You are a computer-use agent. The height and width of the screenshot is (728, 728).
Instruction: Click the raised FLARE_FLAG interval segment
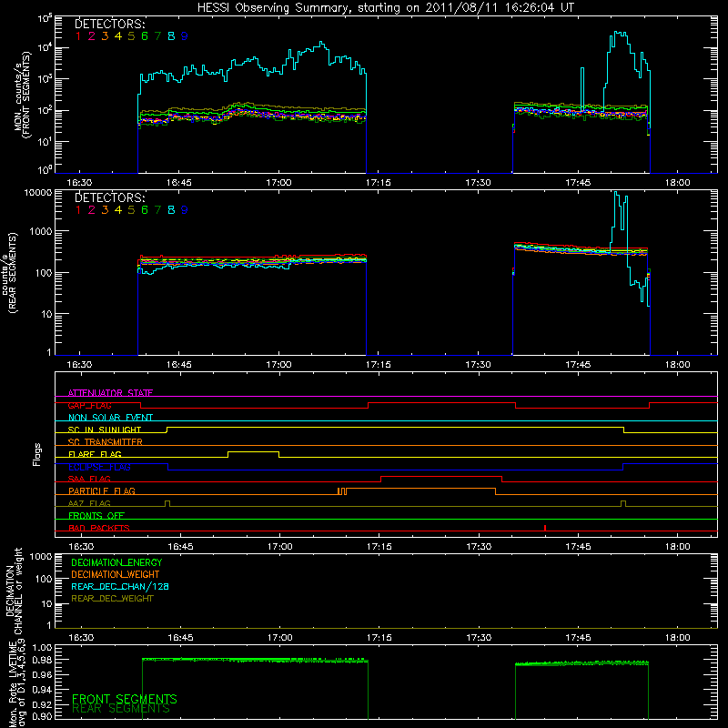click(x=254, y=451)
